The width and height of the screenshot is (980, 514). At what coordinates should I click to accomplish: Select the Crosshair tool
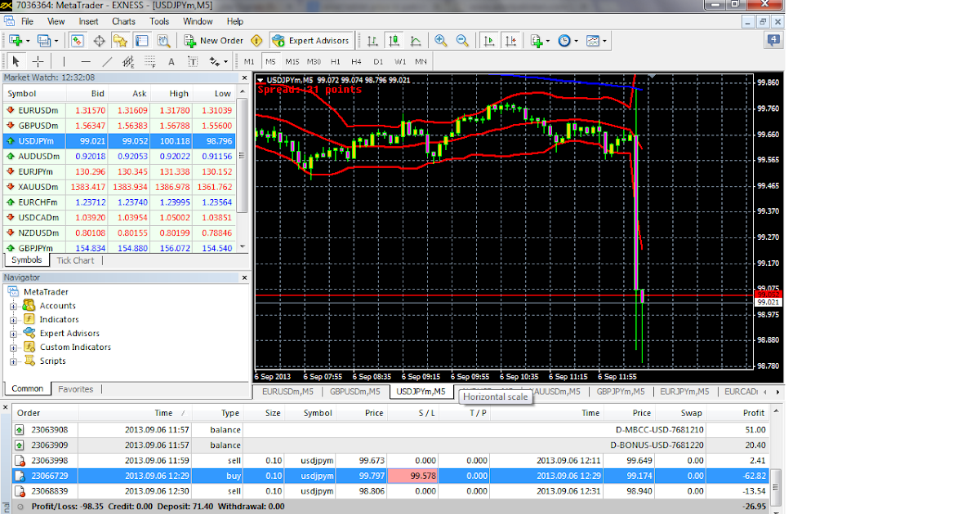(38, 61)
